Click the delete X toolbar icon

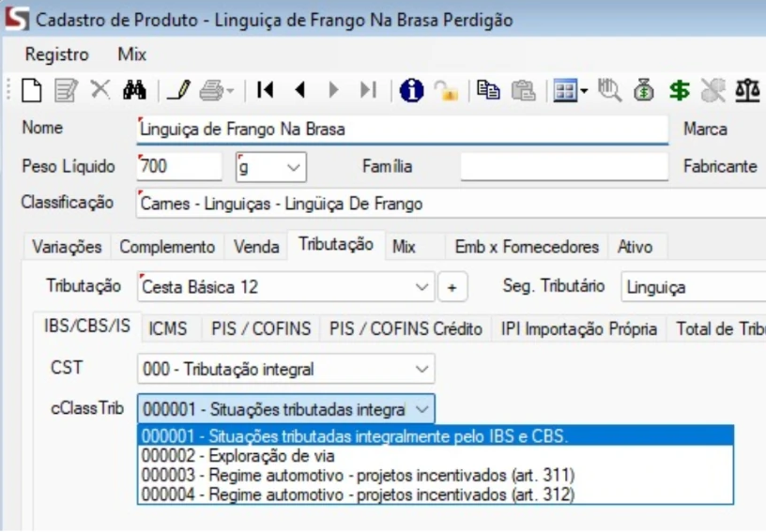(x=100, y=90)
